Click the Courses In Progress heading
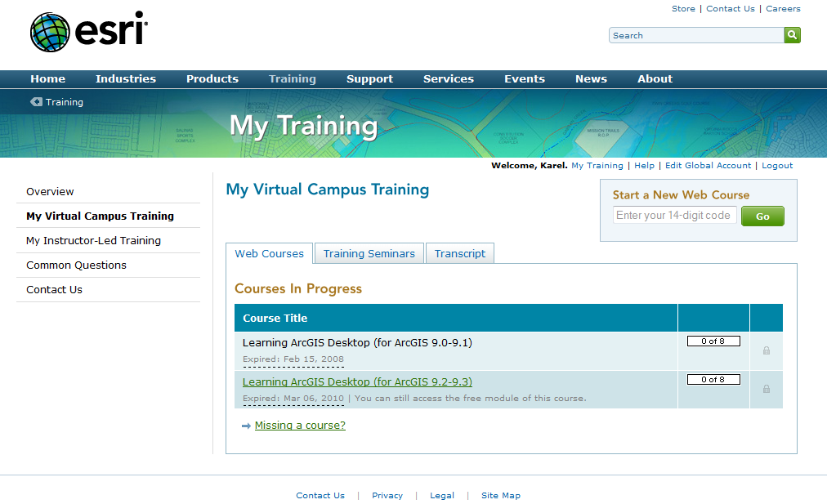Screen dimensions: 827x504 click(298, 289)
